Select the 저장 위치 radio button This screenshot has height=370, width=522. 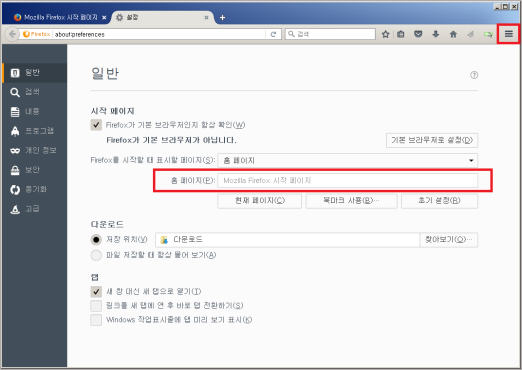96,239
